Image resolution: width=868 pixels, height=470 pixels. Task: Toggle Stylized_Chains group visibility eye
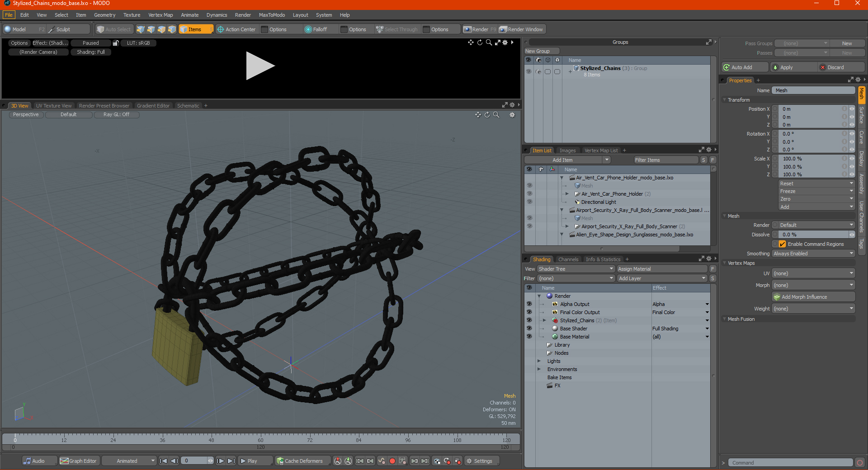point(528,71)
